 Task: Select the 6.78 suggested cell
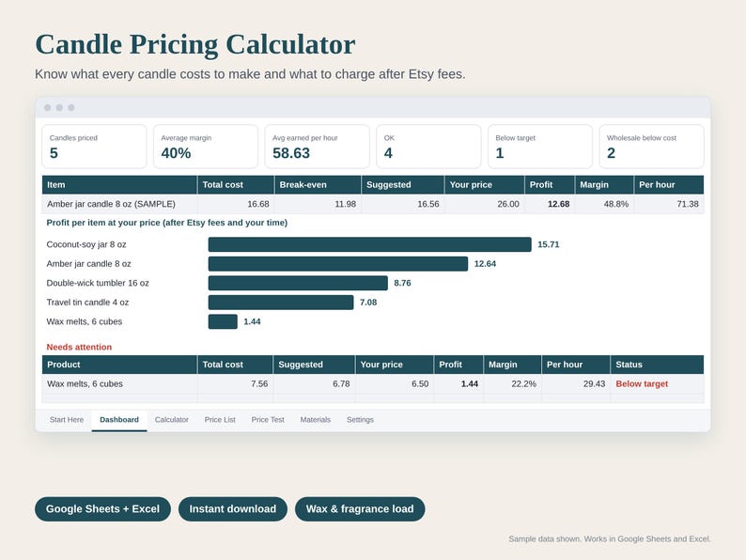coord(314,384)
